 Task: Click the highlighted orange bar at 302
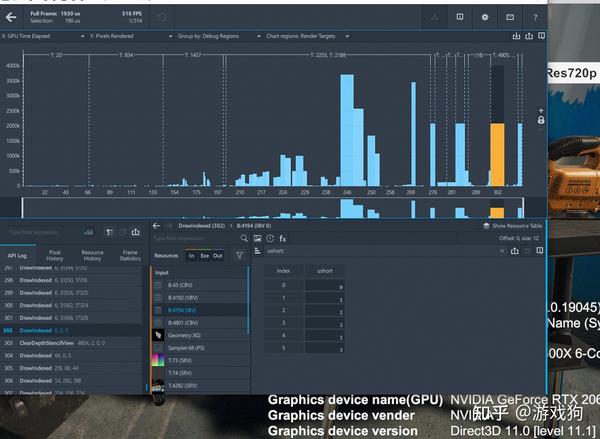[496, 153]
